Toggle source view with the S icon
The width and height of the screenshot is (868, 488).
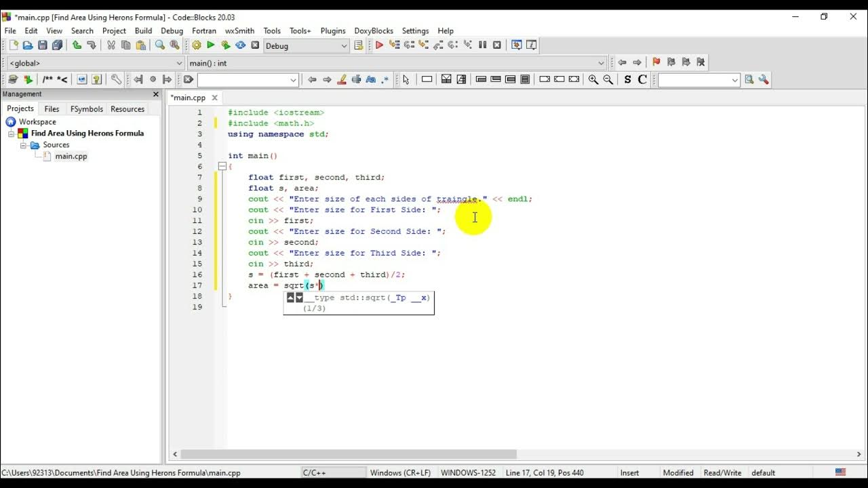(627, 79)
